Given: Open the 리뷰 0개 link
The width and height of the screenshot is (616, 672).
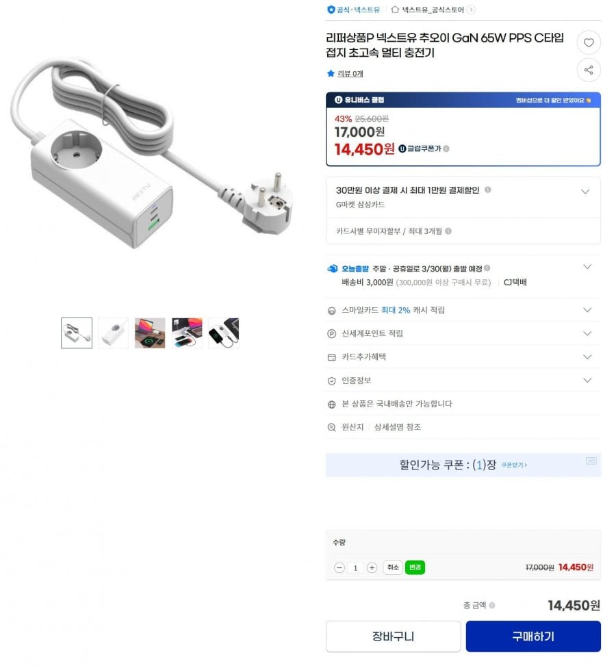Looking at the screenshot, I should pyautogui.click(x=350, y=74).
